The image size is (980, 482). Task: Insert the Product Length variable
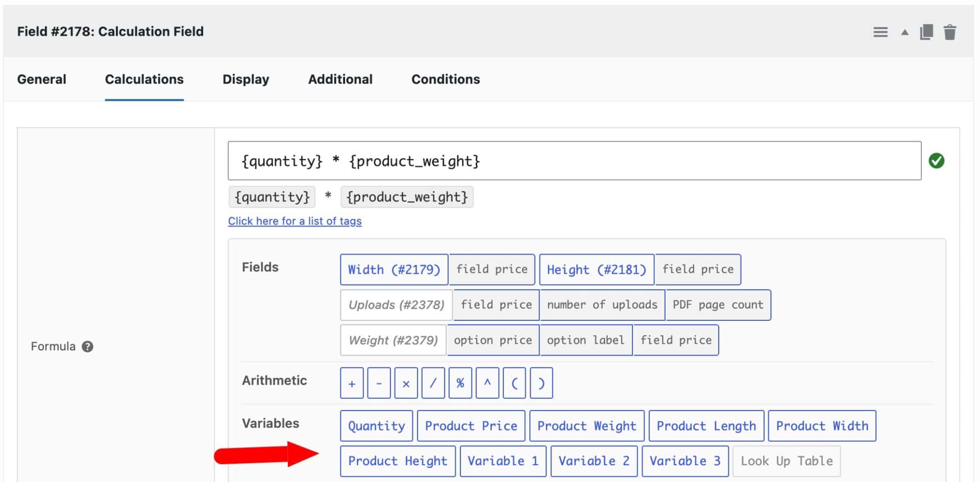point(706,426)
